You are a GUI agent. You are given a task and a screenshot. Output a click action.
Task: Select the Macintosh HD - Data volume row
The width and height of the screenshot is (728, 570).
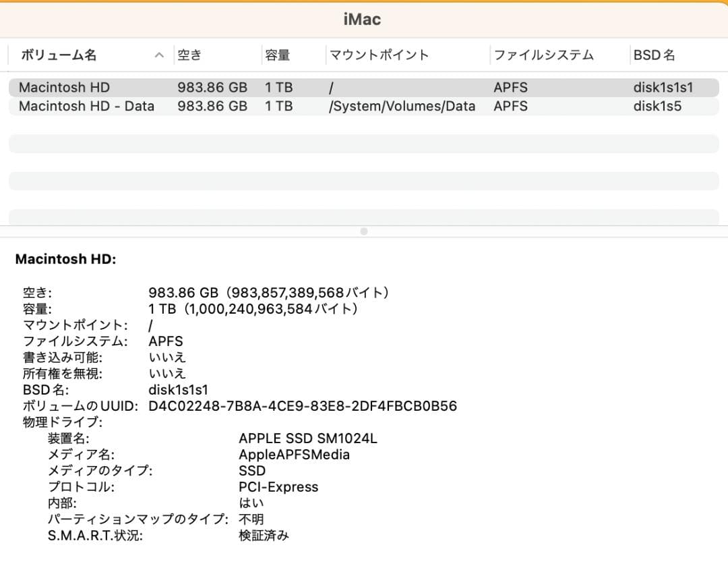88,106
